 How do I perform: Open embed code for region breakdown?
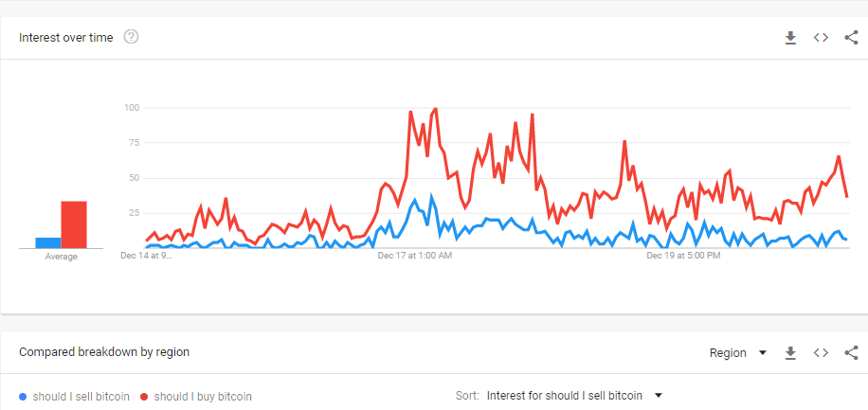coord(821,353)
